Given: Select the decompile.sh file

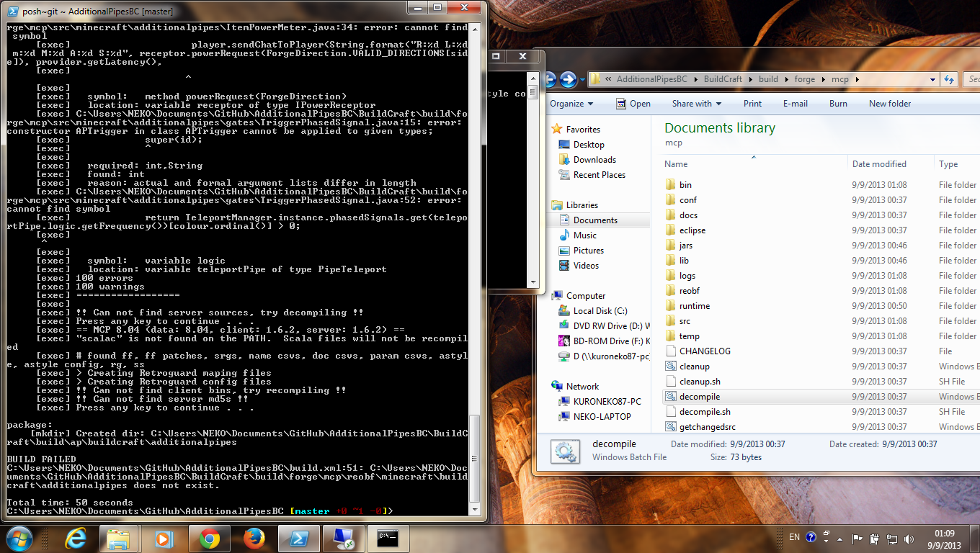Looking at the screenshot, I should coord(705,412).
